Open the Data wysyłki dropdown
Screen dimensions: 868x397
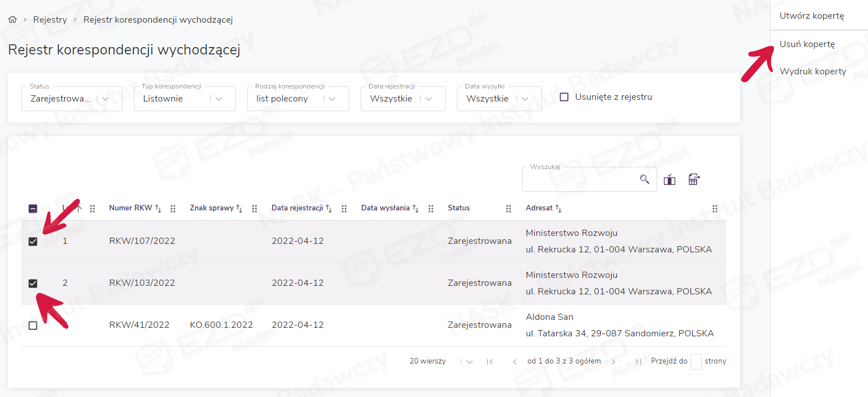[525, 99]
